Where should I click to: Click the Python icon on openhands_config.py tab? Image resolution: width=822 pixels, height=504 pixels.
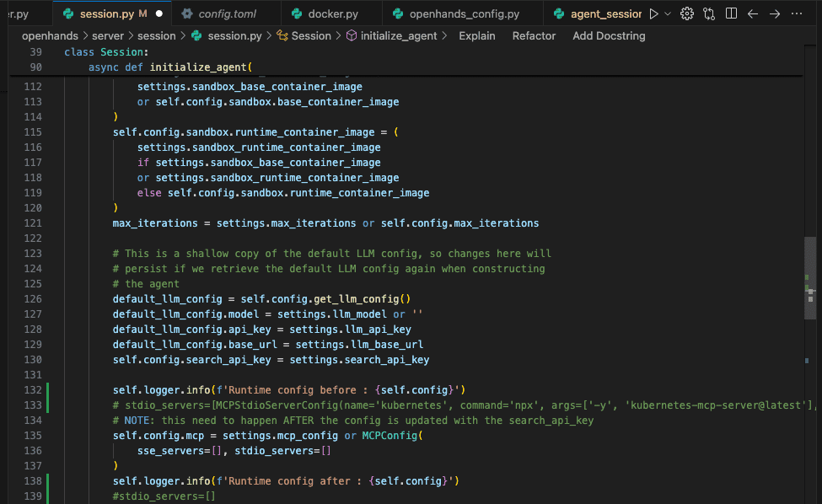coord(398,14)
